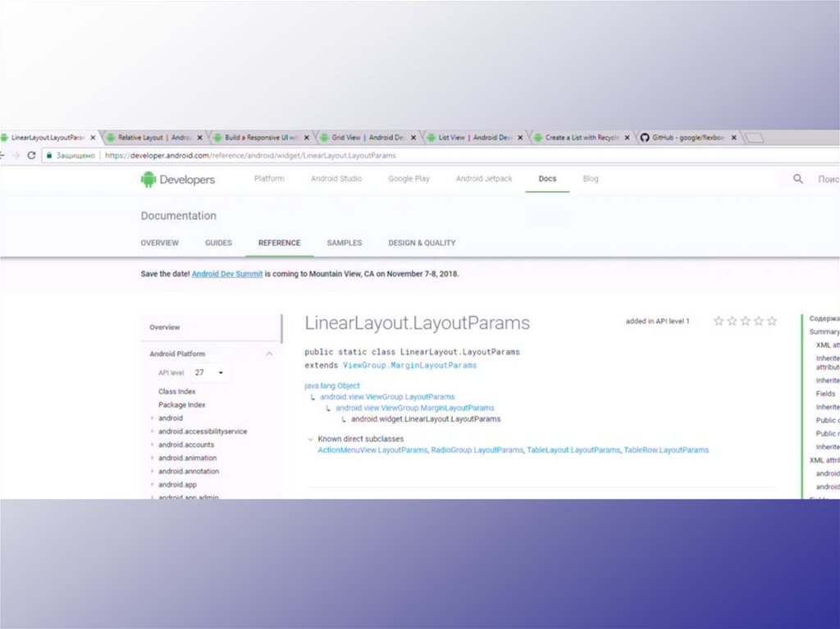Collapse the Known direct subclasses section
The width and height of the screenshot is (840, 629).
point(310,439)
